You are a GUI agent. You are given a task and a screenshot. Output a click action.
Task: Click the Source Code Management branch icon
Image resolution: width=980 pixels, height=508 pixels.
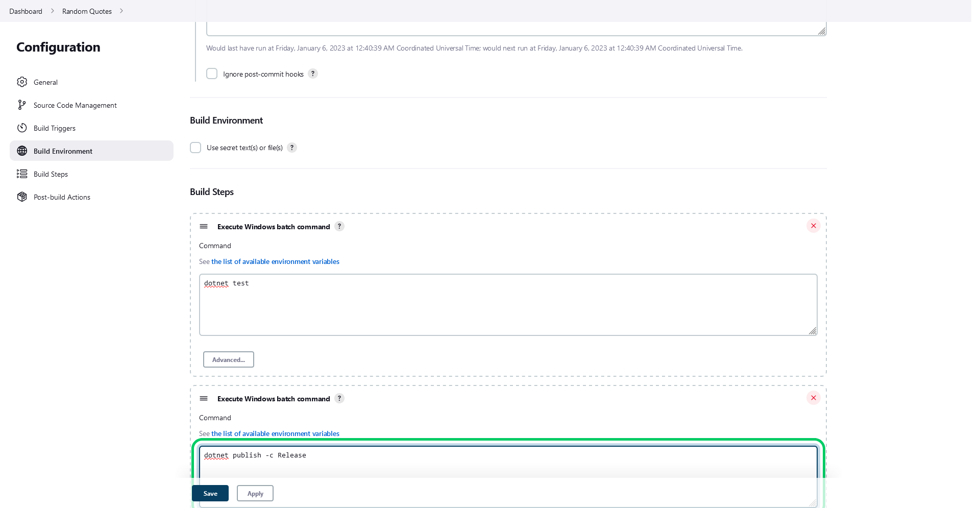pos(22,105)
